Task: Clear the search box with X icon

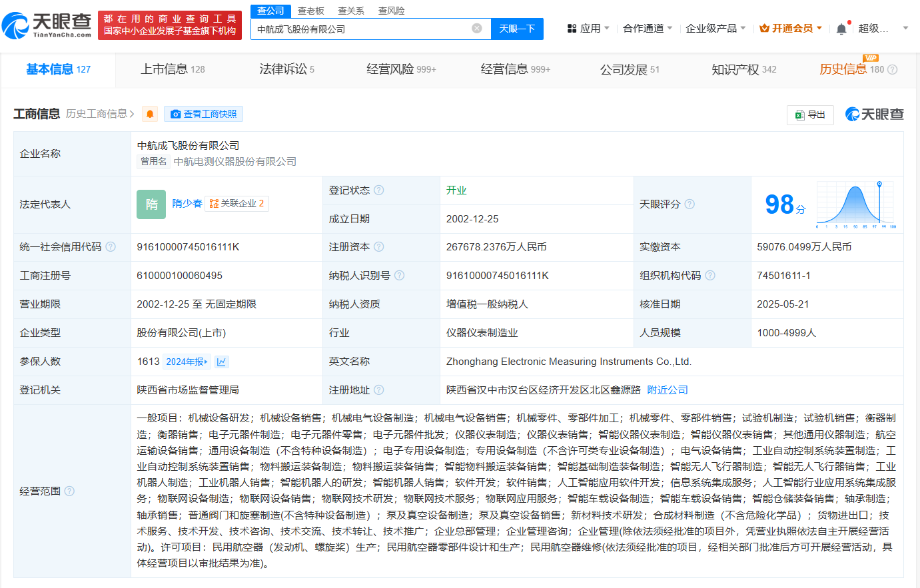Action: [477, 29]
